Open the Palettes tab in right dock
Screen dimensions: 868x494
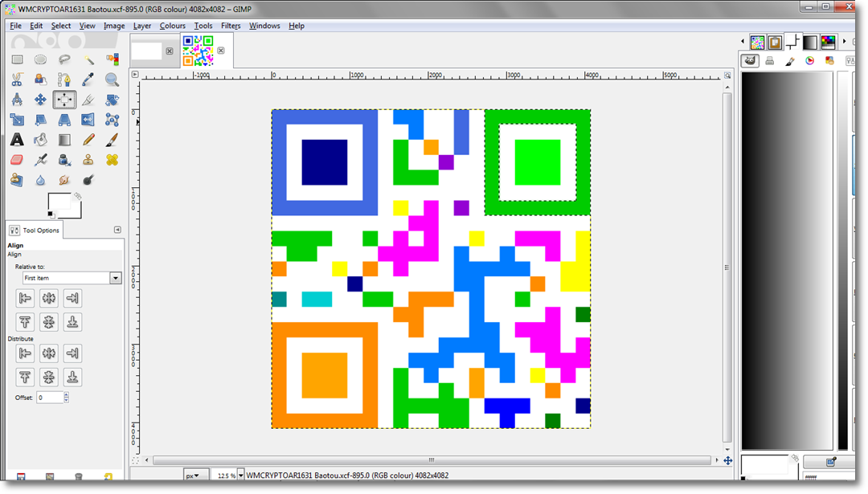point(828,42)
